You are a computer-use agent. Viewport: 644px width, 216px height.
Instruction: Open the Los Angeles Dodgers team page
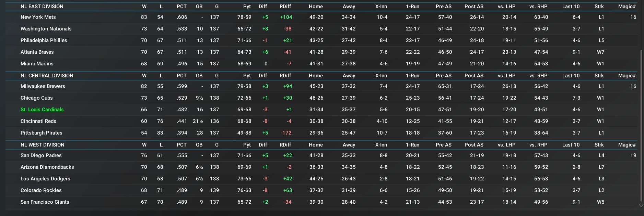pos(45,179)
